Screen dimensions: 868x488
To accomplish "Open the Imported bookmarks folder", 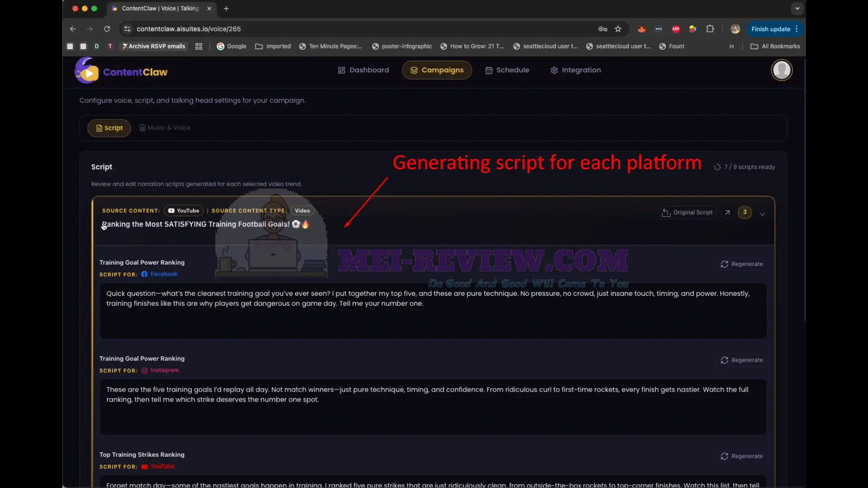I will pos(273,47).
